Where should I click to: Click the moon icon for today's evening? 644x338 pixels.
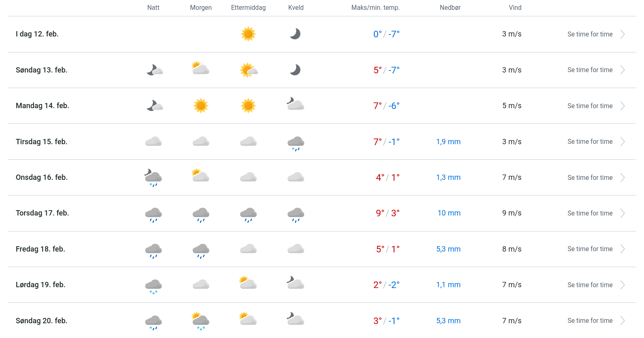295,34
